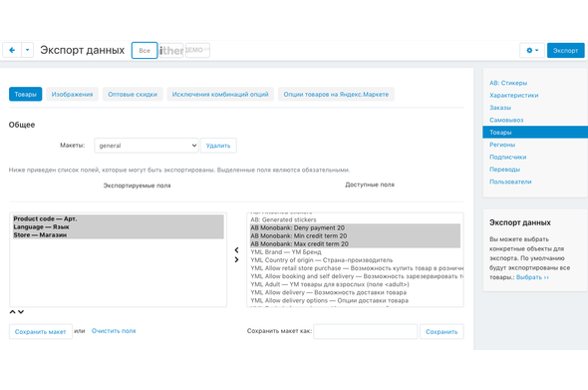Click the back arrow button

tap(12, 50)
